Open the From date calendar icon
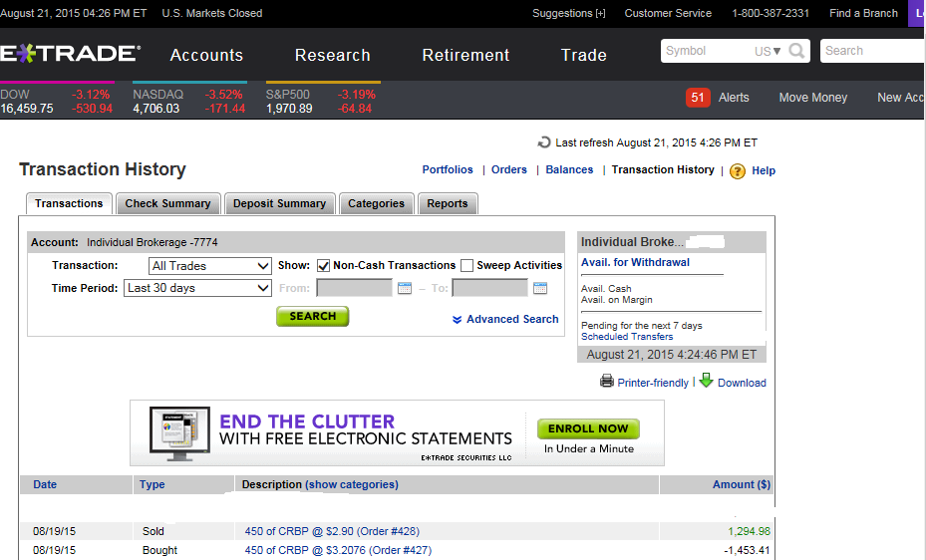 click(405, 288)
